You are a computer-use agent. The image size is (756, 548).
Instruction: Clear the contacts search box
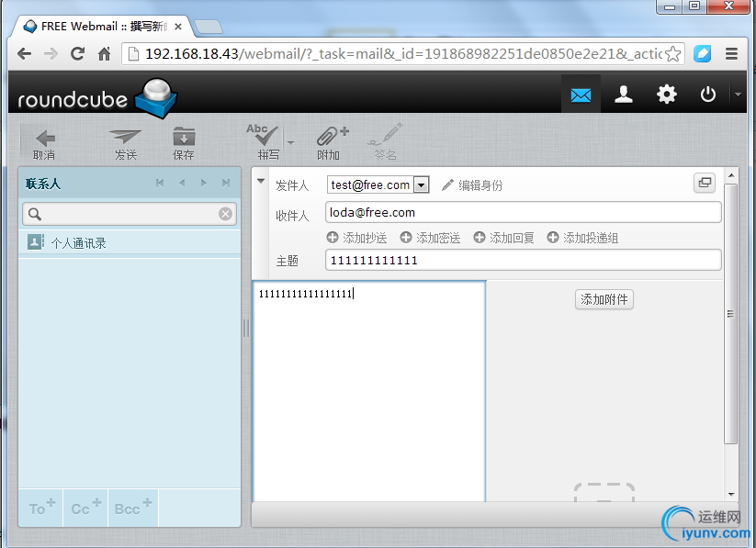225,214
